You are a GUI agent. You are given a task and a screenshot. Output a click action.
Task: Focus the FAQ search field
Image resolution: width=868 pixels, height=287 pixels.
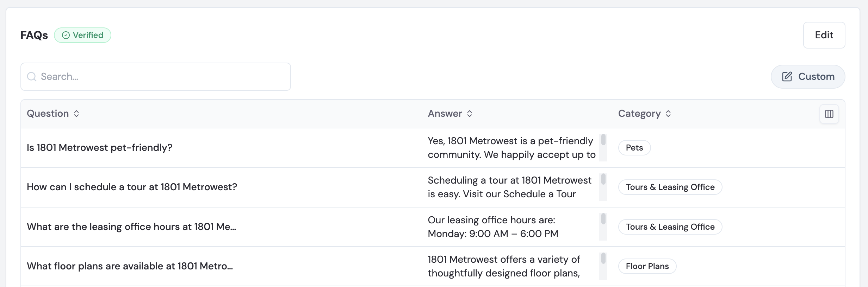click(x=156, y=77)
